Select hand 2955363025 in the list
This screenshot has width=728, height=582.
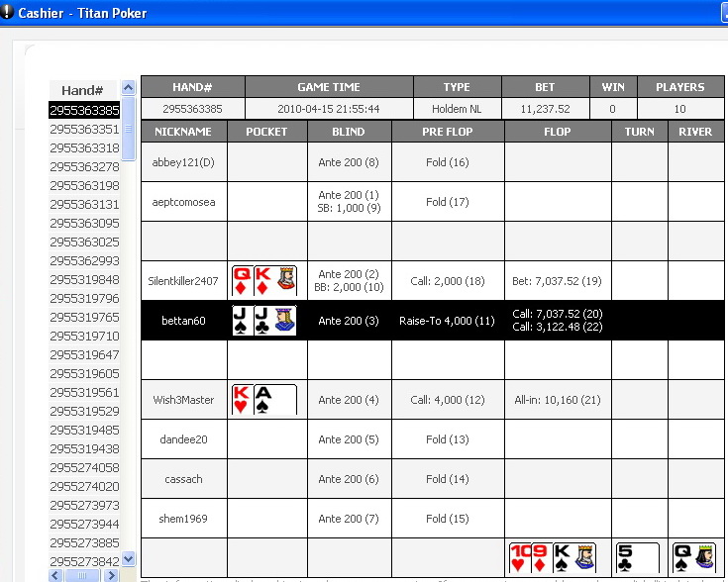(x=84, y=242)
